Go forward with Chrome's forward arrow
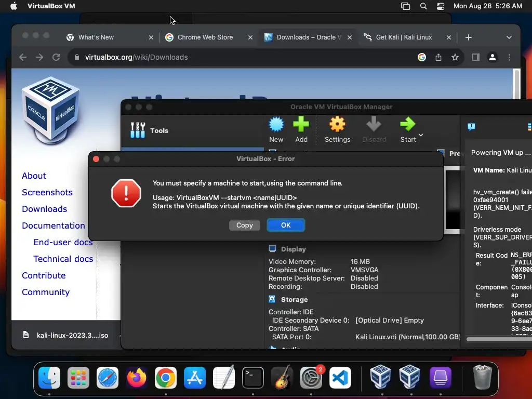 39,57
